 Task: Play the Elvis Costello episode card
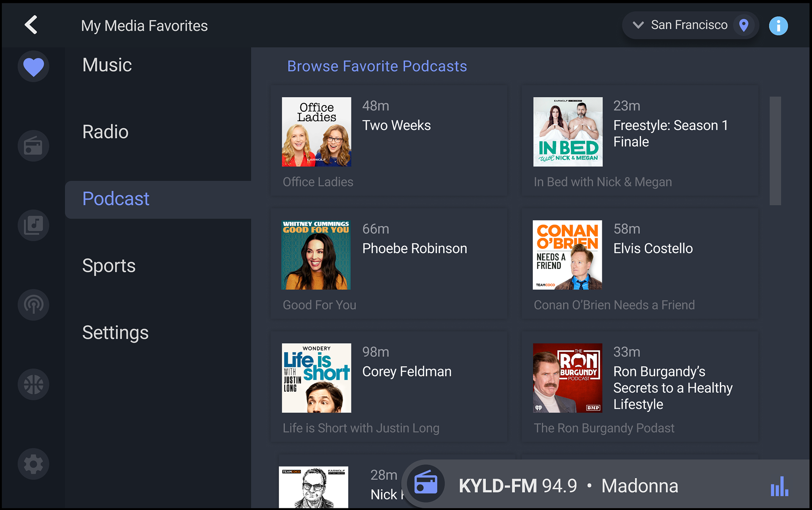click(639, 263)
